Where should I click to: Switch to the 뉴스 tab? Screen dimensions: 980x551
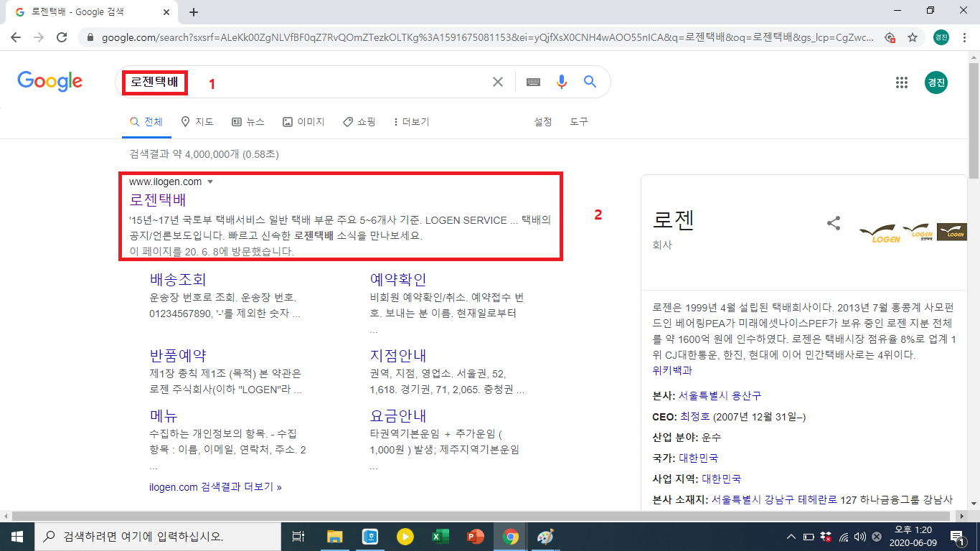click(248, 122)
